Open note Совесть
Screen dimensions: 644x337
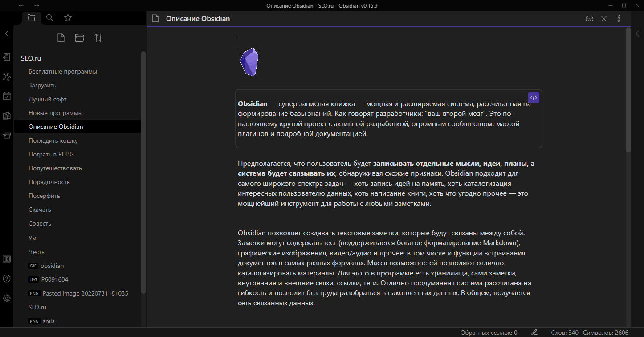(x=77, y=223)
